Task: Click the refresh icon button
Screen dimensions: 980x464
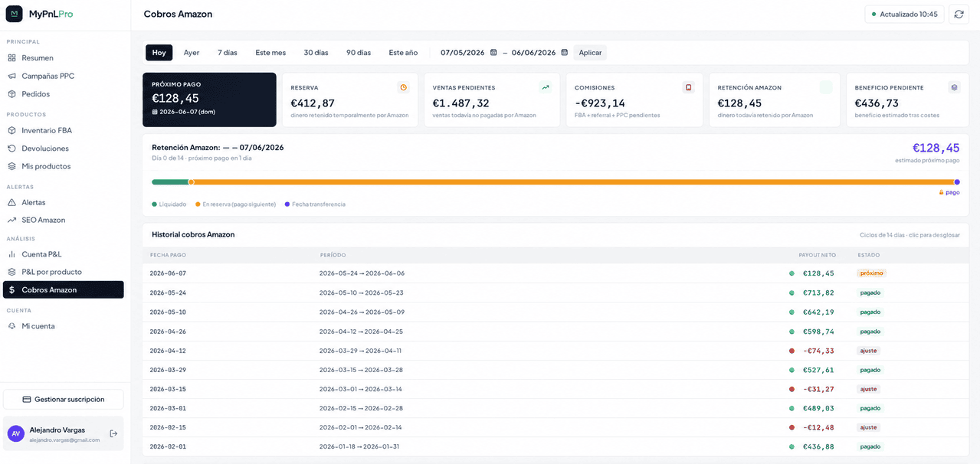Action: (959, 14)
